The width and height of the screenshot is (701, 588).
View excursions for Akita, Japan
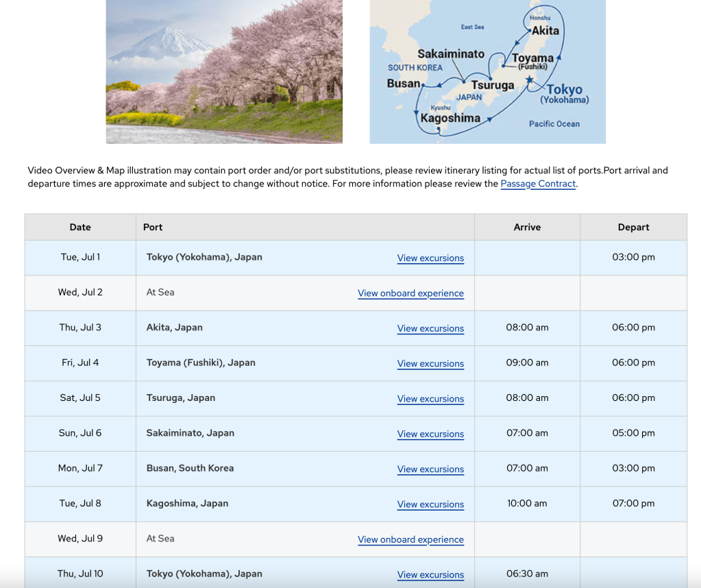(x=430, y=328)
